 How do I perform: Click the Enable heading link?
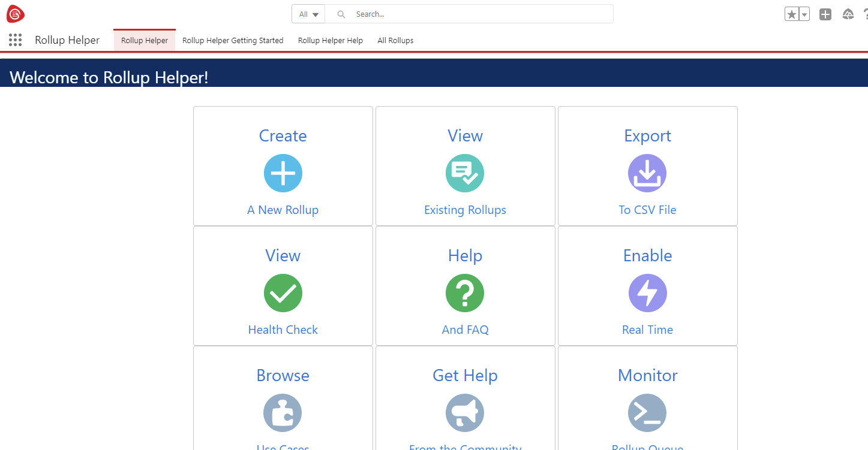click(x=648, y=256)
